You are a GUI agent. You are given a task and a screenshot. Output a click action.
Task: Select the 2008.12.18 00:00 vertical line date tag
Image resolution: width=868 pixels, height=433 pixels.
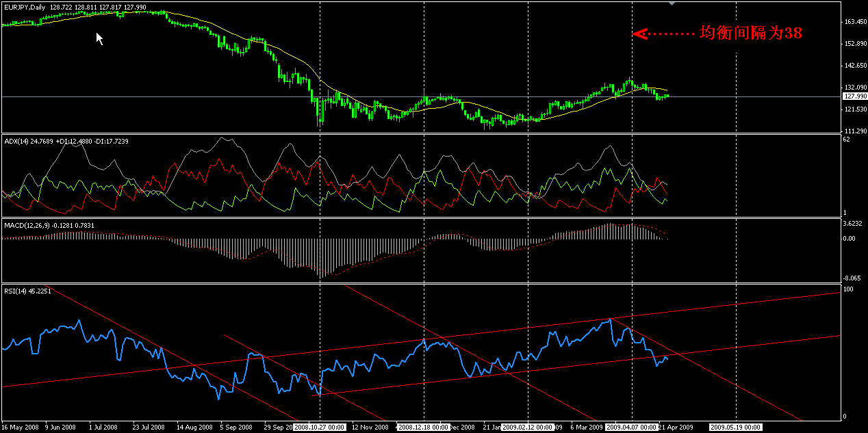pyautogui.click(x=424, y=427)
